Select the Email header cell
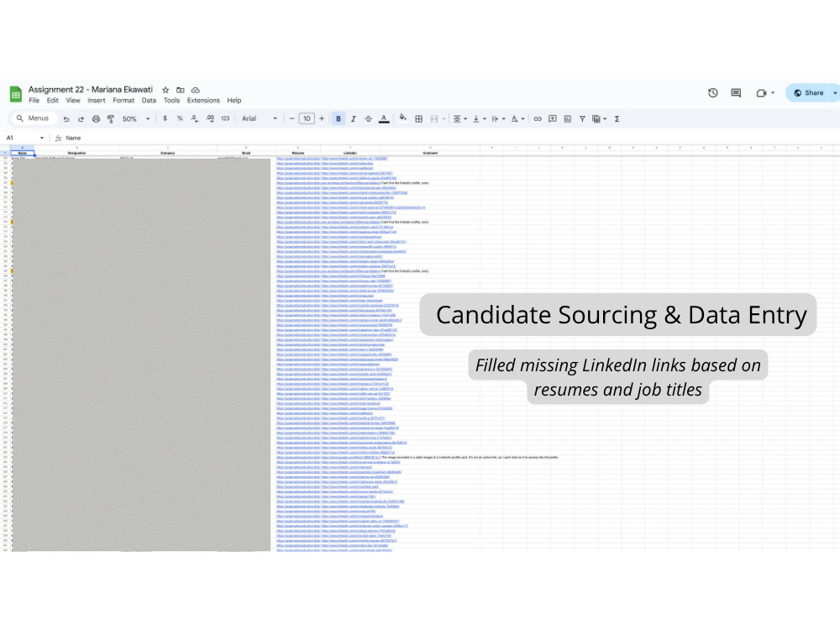Viewport: 840px width, 630px height. [246, 153]
